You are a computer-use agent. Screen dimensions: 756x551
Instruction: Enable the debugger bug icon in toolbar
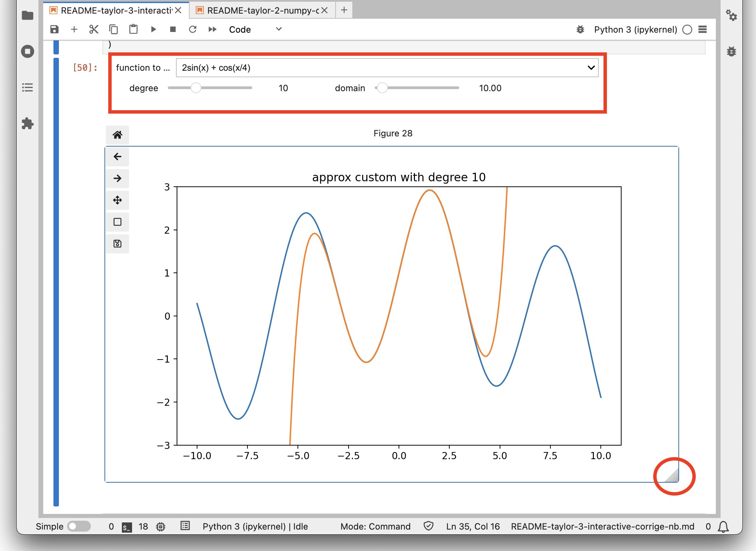580,30
